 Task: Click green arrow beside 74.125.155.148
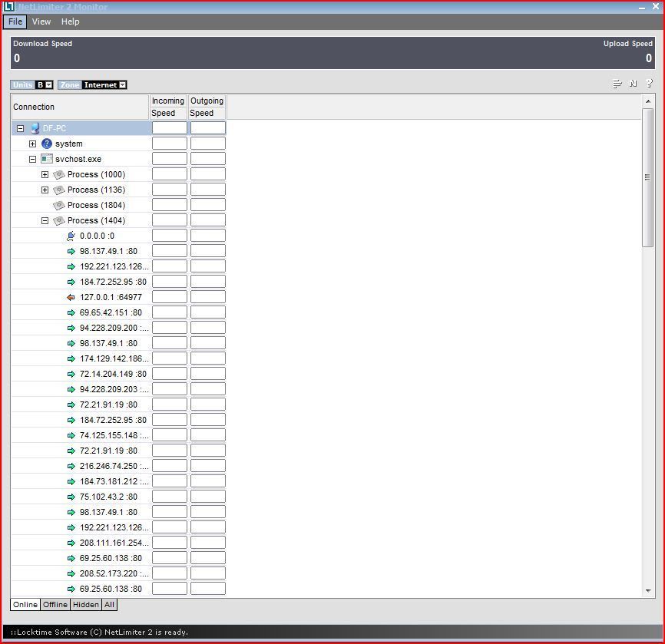71,435
